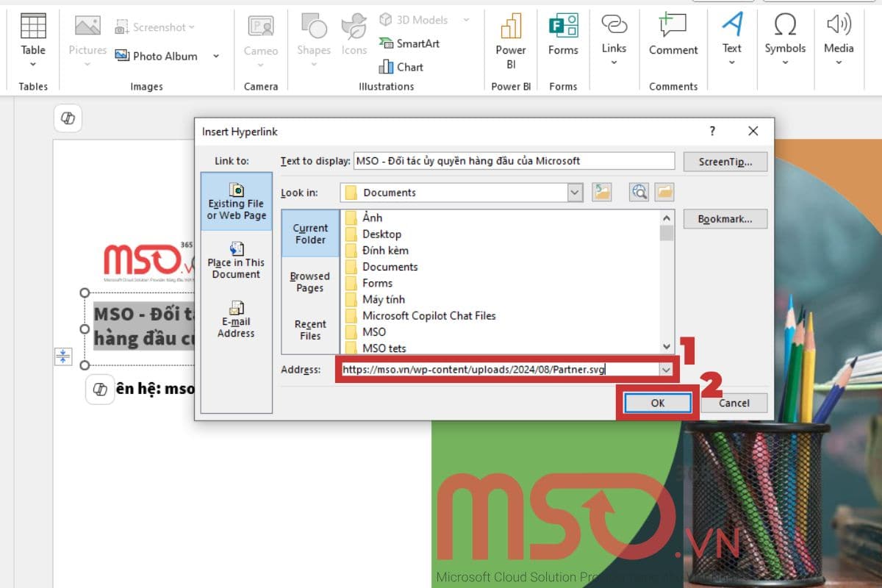Switch to Current Folder view
The width and height of the screenshot is (882, 588).
(310, 234)
